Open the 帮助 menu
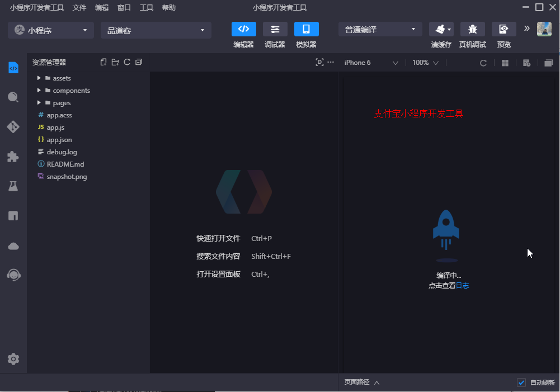Viewport: 560px width, 392px height. (169, 7)
